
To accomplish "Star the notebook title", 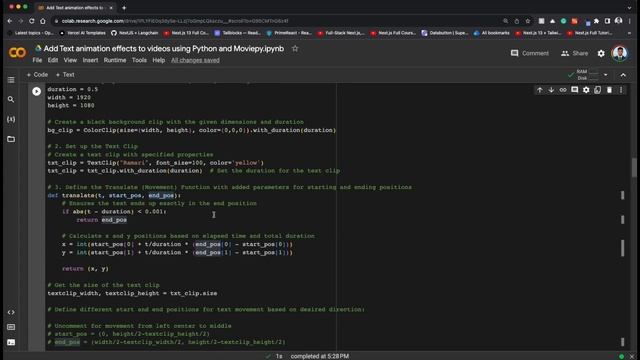I will [x=295, y=49].
